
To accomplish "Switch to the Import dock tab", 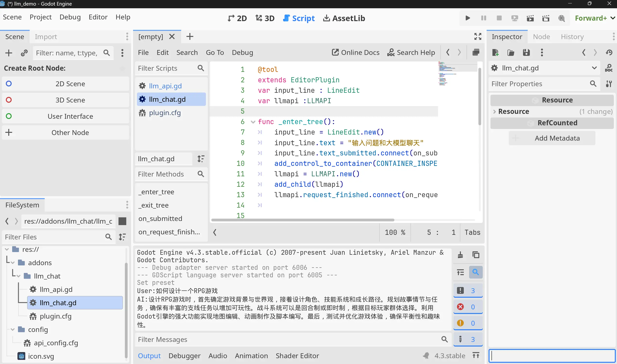I will [46, 37].
